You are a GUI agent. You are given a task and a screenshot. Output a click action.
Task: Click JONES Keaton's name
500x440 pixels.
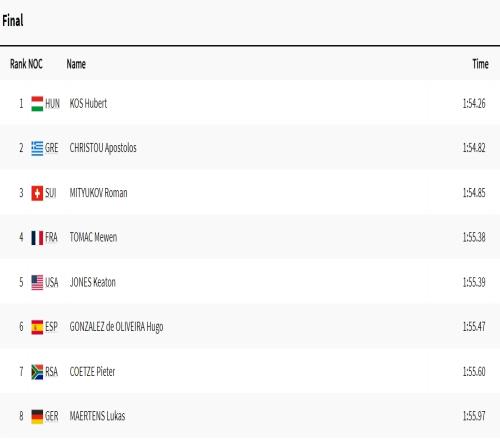(93, 282)
